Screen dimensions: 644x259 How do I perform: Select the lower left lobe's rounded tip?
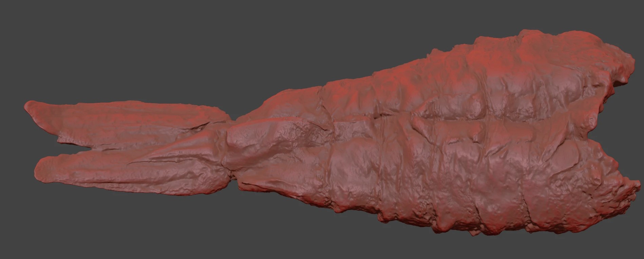tap(41, 168)
